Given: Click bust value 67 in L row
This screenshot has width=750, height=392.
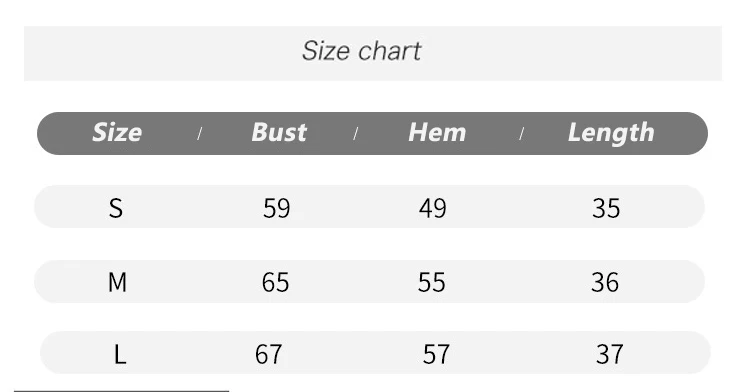Looking at the screenshot, I should (x=268, y=355).
